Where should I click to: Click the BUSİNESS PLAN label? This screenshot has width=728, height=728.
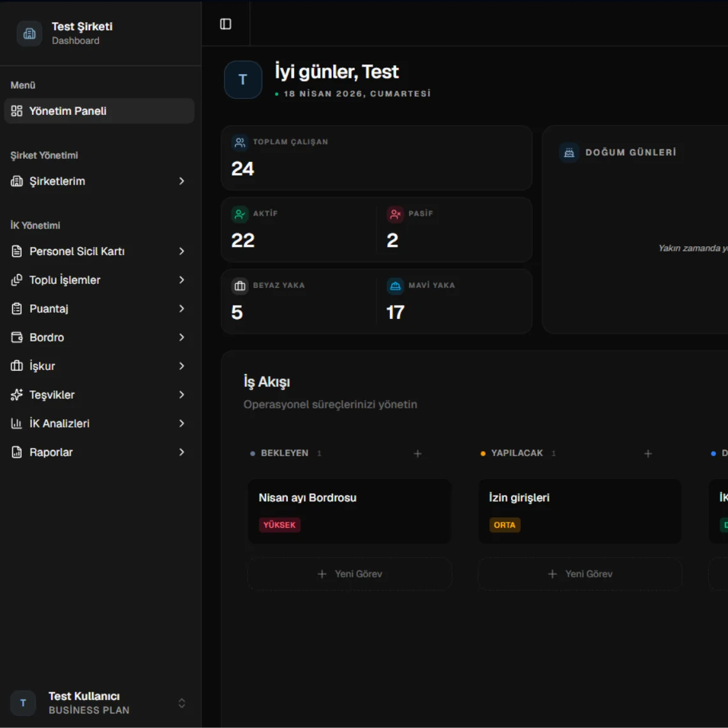point(89,710)
